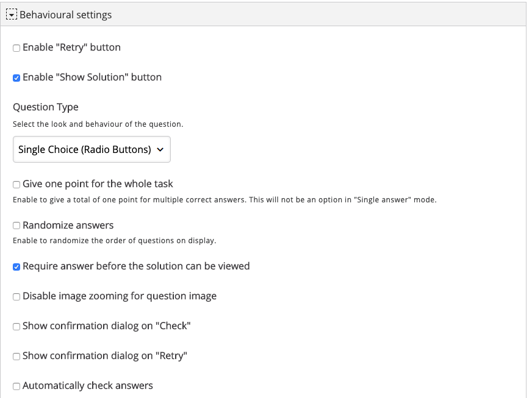Click the Disable image zooming label text
Image resolution: width=532 pixels, height=398 pixels.
pyautogui.click(x=120, y=296)
